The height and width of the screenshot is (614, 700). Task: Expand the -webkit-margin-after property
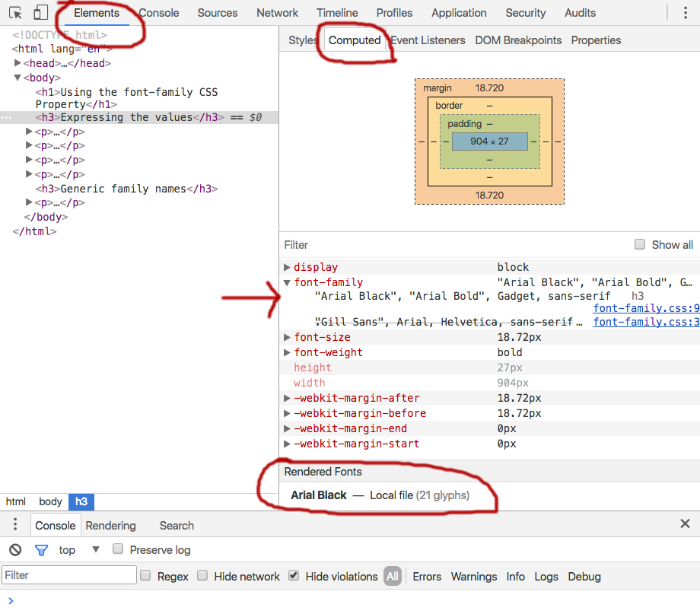287,398
